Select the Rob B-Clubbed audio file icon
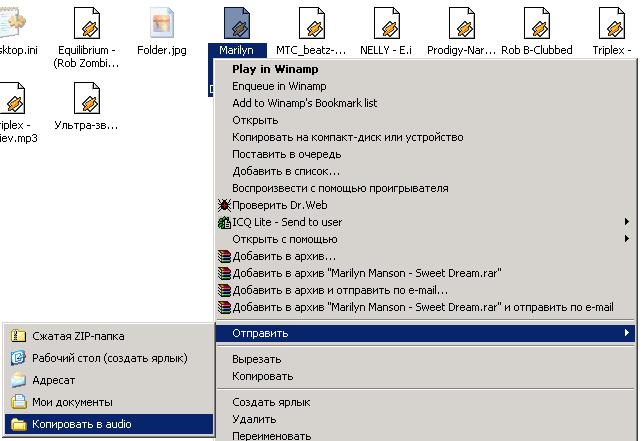The height and width of the screenshot is (441, 644). coord(537,23)
